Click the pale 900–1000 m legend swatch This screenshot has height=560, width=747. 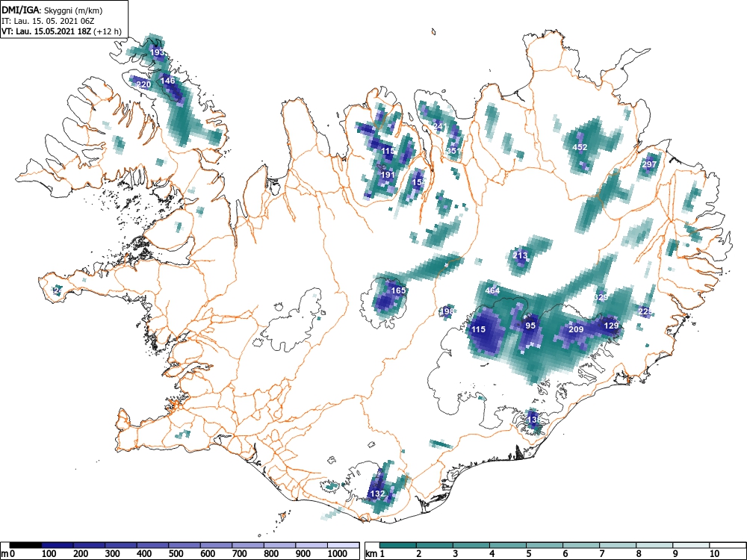[x=311, y=545]
